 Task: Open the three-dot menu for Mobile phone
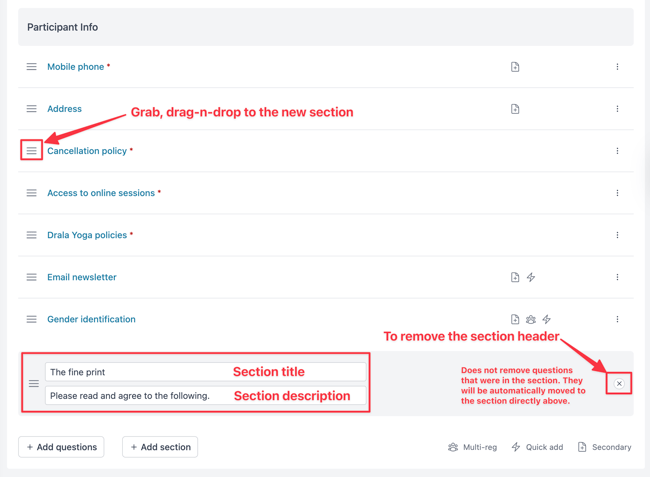click(x=617, y=67)
